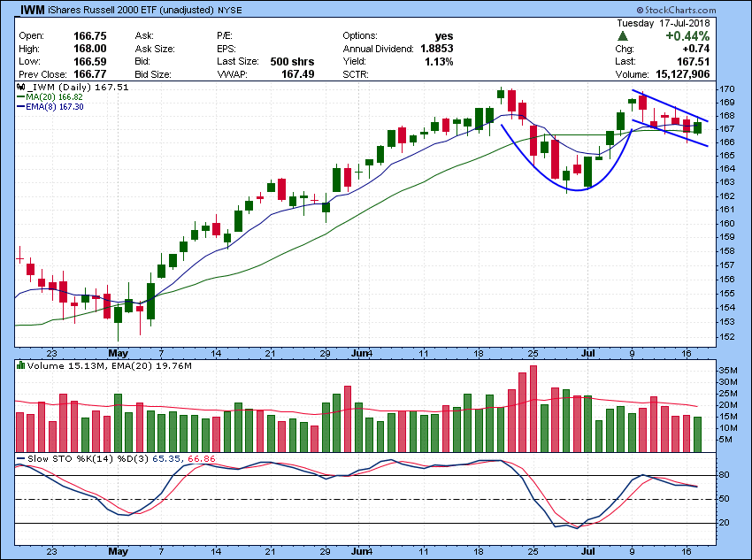Click the 35M label on the volume axis
752x560 pixels.
coord(728,371)
